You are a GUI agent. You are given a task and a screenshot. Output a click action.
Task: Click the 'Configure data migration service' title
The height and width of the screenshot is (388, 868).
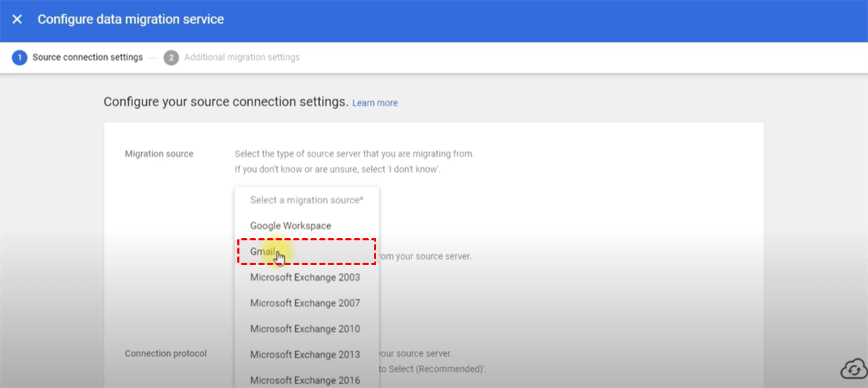pos(131,20)
